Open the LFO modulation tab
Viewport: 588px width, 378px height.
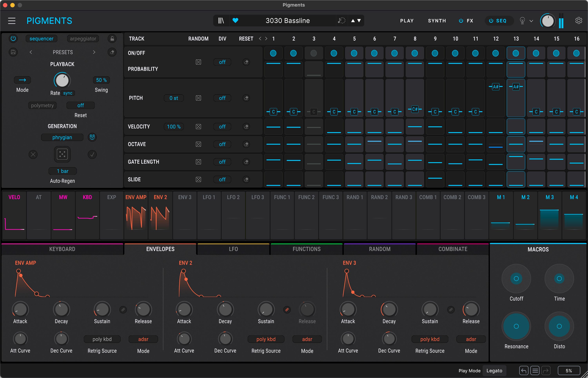[x=233, y=249]
